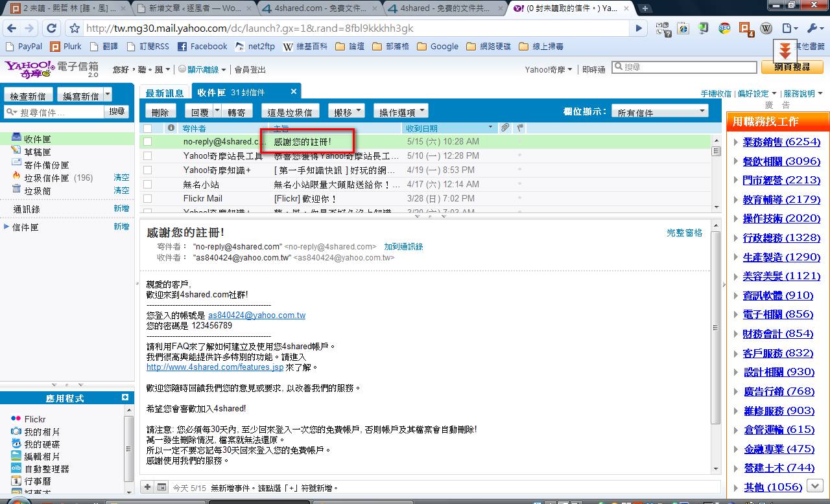The image size is (830, 504).
Task: Switch to the 最新訊息 tab
Action: pyautogui.click(x=165, y=93)
